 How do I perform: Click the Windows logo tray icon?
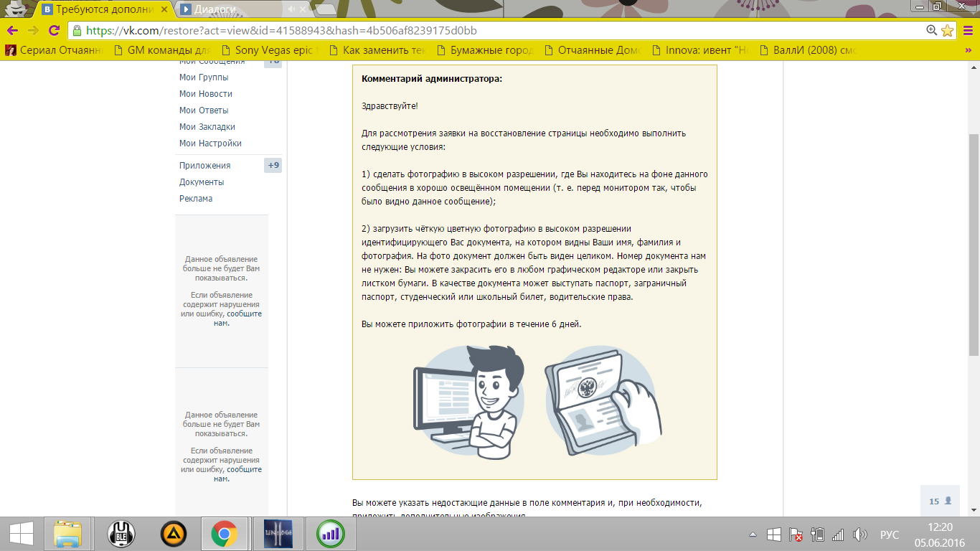pyautogui.click(x=774, y=534)
